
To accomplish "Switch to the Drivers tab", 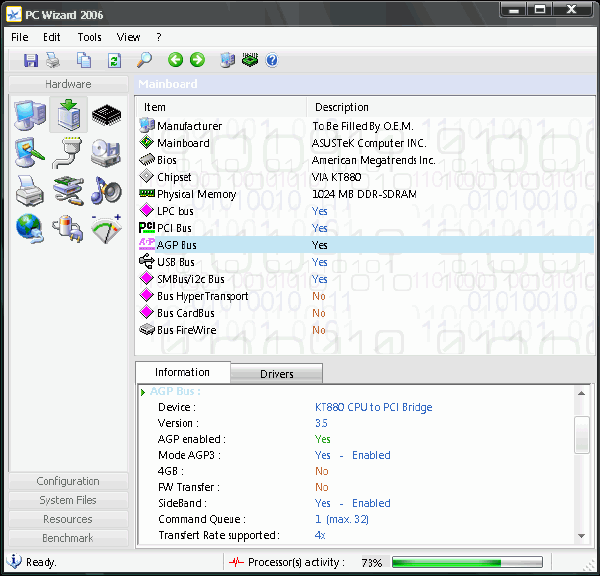I will (x=277, y=374).
